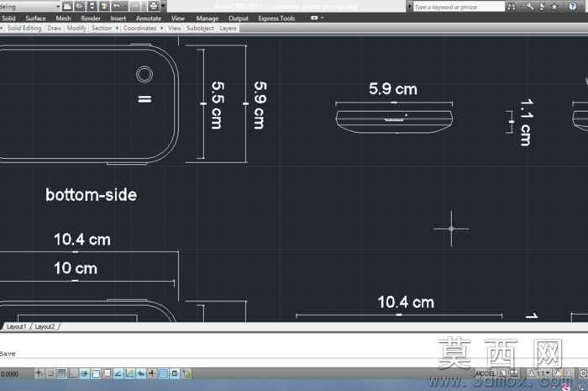Image resolution: width=588 pixels, height=391 pixels.
Task: Click the coordinates readout 0.0000 in status bar
Action: 9,374
